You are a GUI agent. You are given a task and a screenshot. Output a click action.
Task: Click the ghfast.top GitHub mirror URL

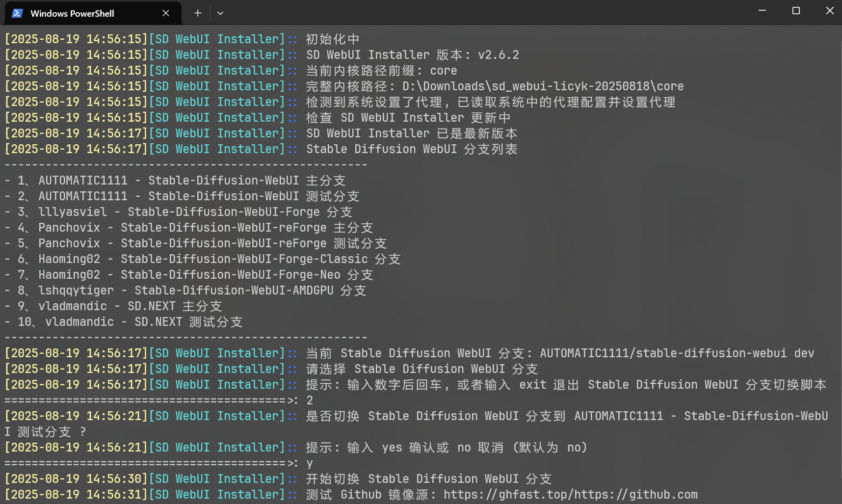pos(570,495)
